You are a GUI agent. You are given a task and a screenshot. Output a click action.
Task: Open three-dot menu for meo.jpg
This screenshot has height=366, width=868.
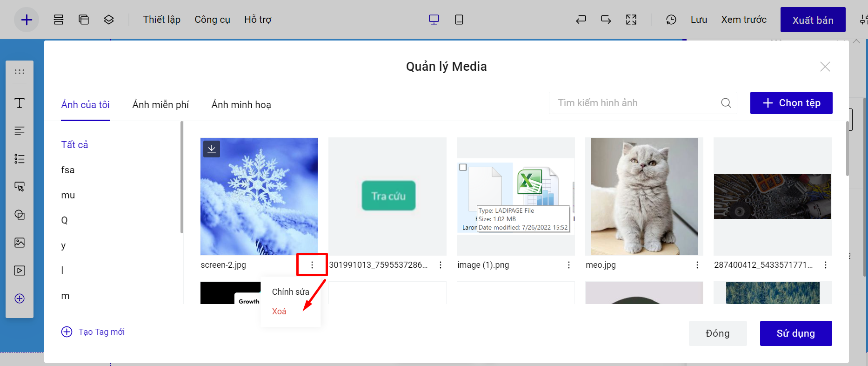(x=697, y=265)
